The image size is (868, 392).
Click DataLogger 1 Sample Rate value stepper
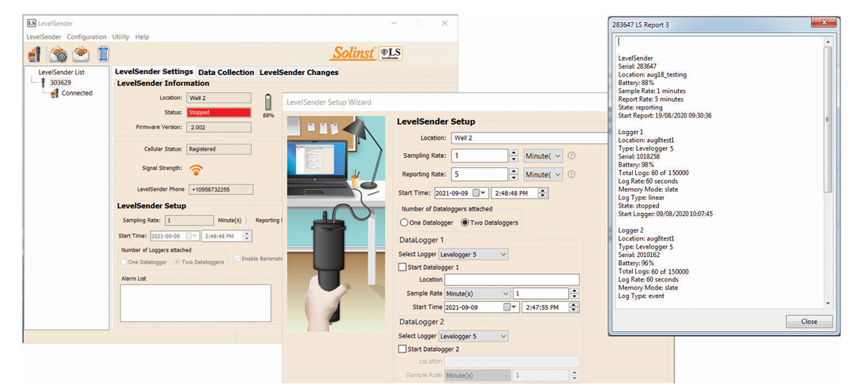point(574,293)
